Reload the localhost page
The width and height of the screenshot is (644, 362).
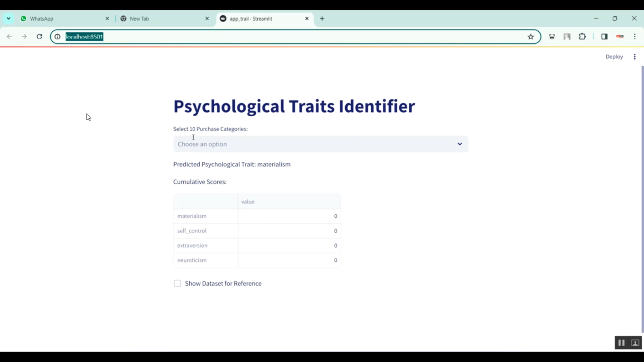(39, 37)
